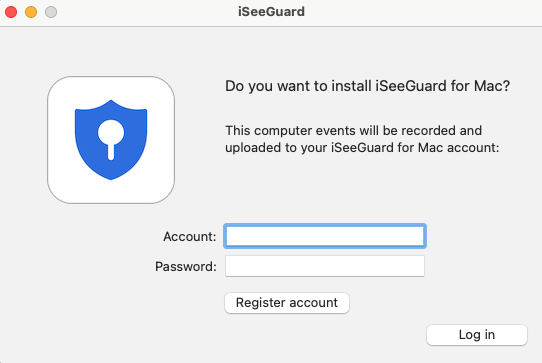Screen dimensions: 542x363
Task: Close the iSeeGuard window with red button
Action: point(11,12)
